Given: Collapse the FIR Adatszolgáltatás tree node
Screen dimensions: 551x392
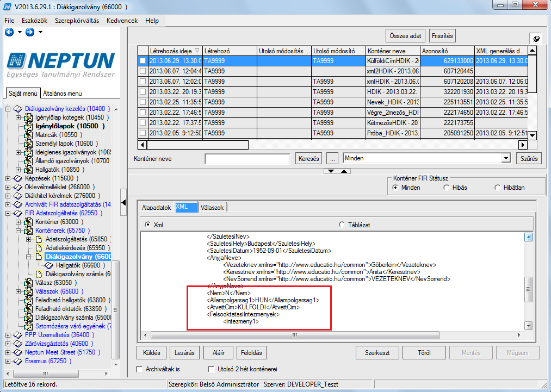Looking at the screenshot, I should pos(8,213).
